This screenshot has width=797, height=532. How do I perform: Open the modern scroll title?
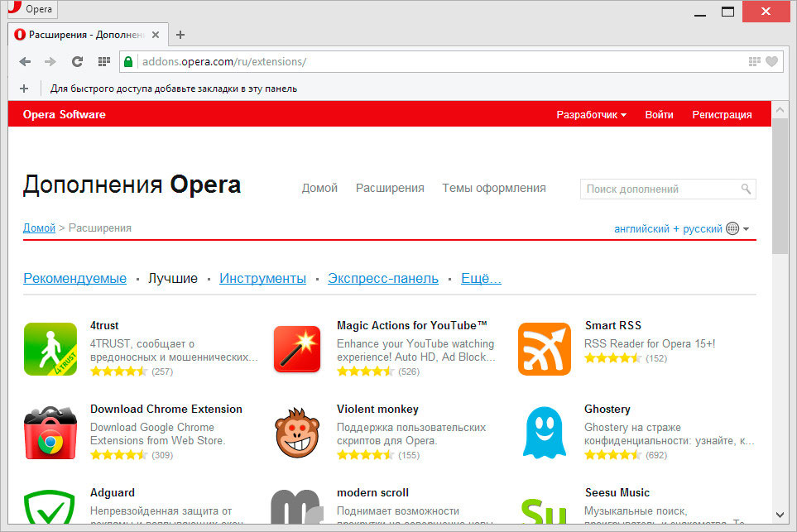pyautogui.click(x=372, y=492)
